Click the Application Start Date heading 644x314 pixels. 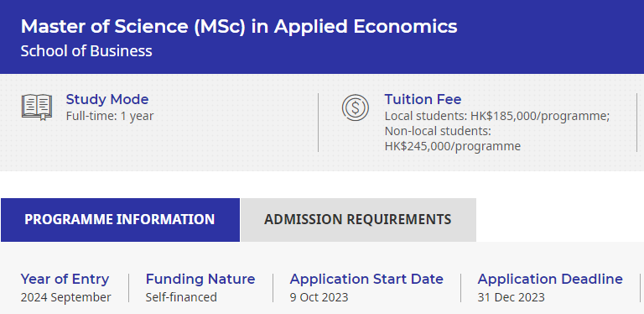click(366, 279)
